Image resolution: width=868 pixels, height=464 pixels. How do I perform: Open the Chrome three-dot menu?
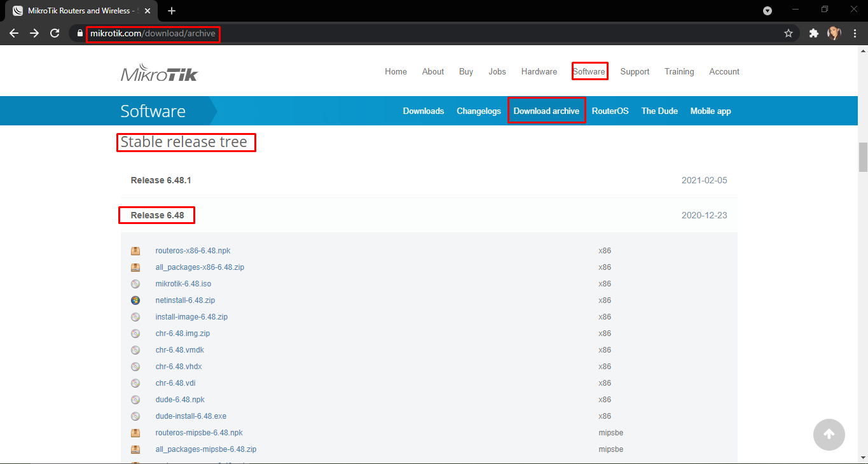click(855, 32)
